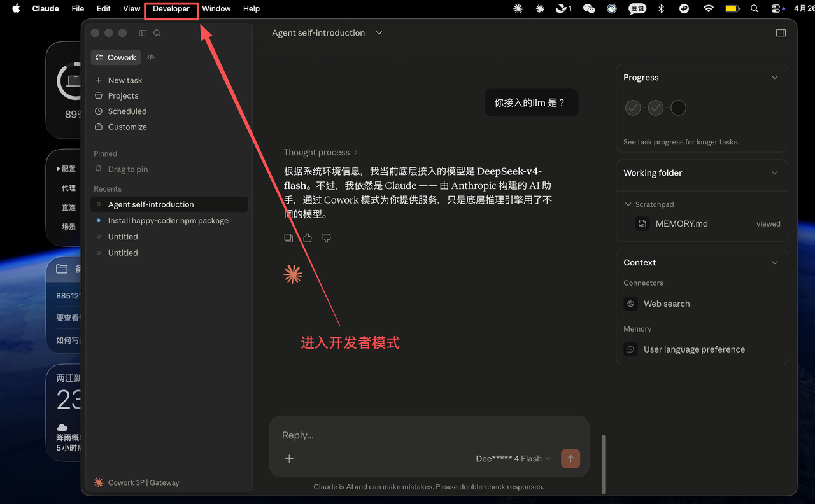
Task: Click the third pending progress step
Action: tap(679, 108)
